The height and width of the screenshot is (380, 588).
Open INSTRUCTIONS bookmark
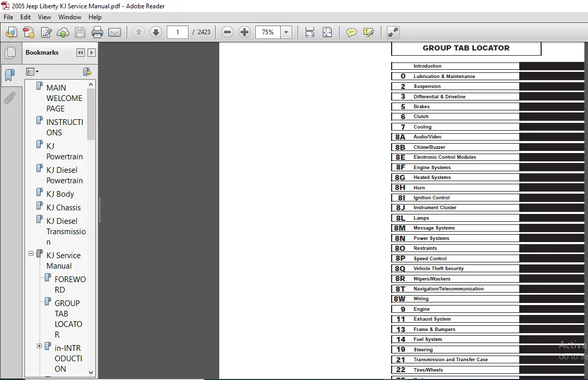65,128
